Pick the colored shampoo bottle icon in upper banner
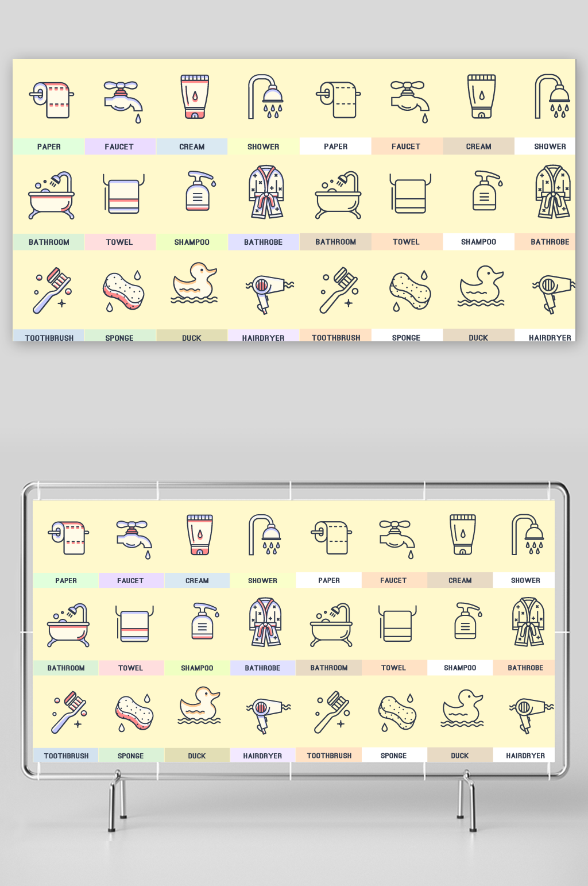Image resolution: width=588 pixels, height=886 pixels. (x=200, y=191)
